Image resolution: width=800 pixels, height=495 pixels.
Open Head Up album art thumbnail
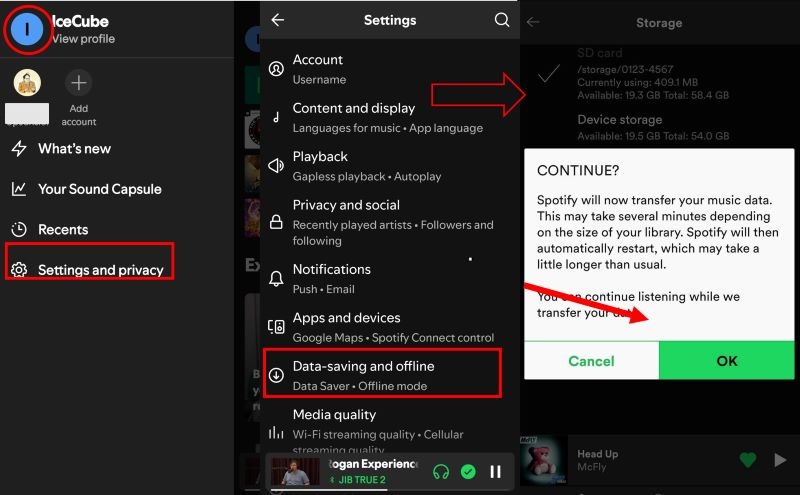[543, 460]
